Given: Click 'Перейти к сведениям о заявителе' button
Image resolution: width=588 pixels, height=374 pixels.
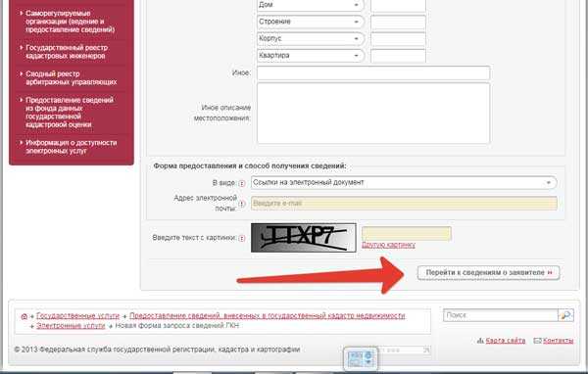Looking at the screenshot, I should 488,272.
